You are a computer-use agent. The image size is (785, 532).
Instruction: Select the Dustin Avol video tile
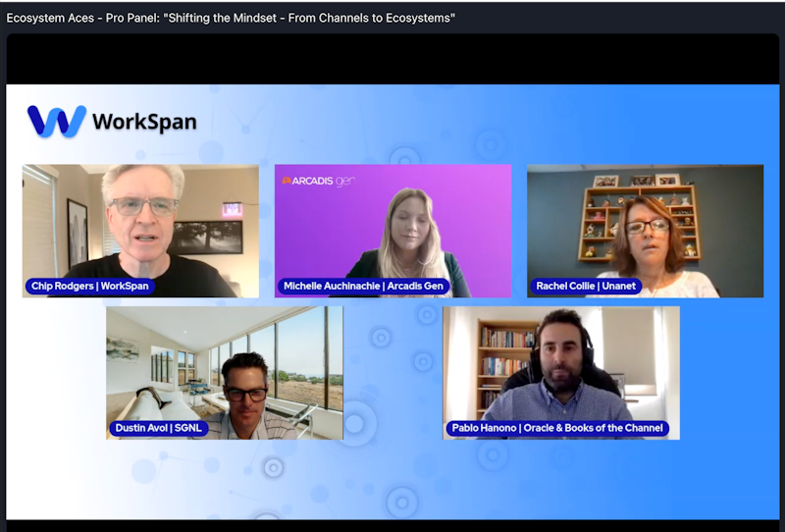[x=225, y=373]
